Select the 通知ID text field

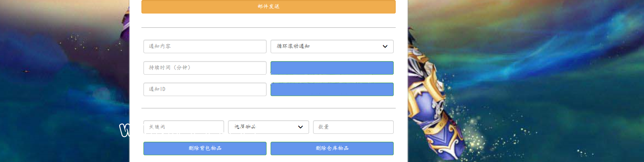tap(205, 89)
